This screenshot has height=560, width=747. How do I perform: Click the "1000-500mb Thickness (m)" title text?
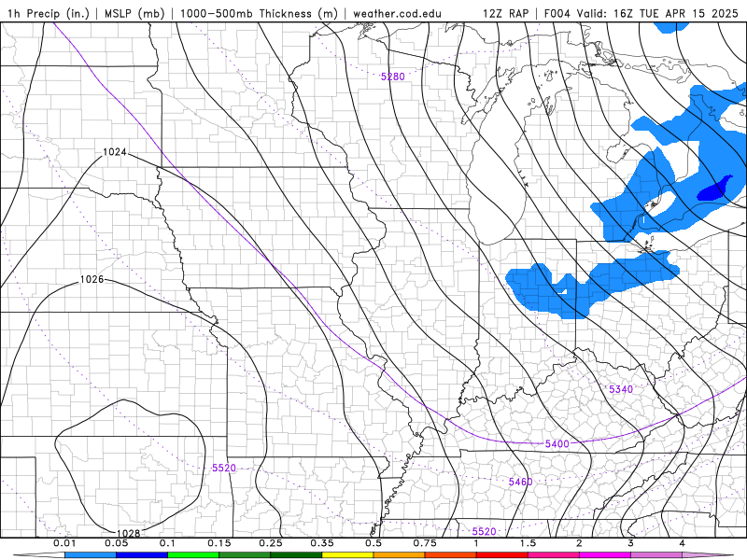[259, 13]
